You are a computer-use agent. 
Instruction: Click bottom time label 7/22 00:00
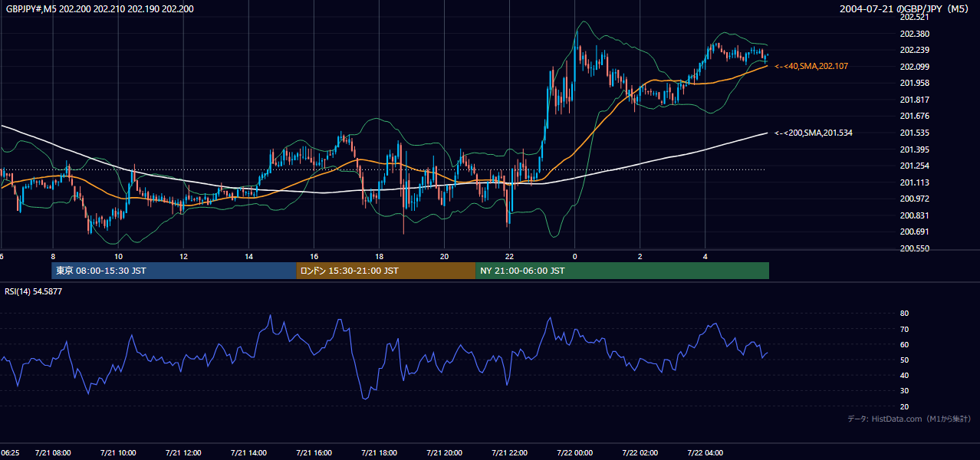click(575, 453)
